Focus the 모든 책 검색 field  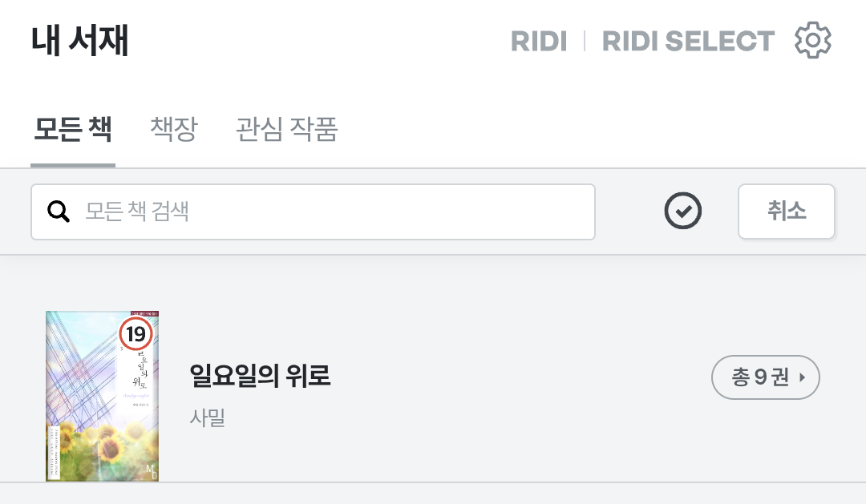point(337,212)
